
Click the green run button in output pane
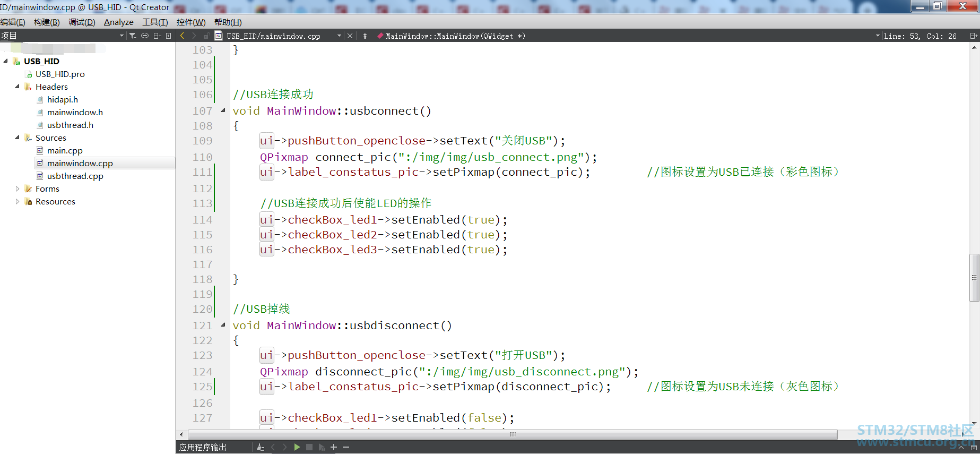tap(297, 447)
